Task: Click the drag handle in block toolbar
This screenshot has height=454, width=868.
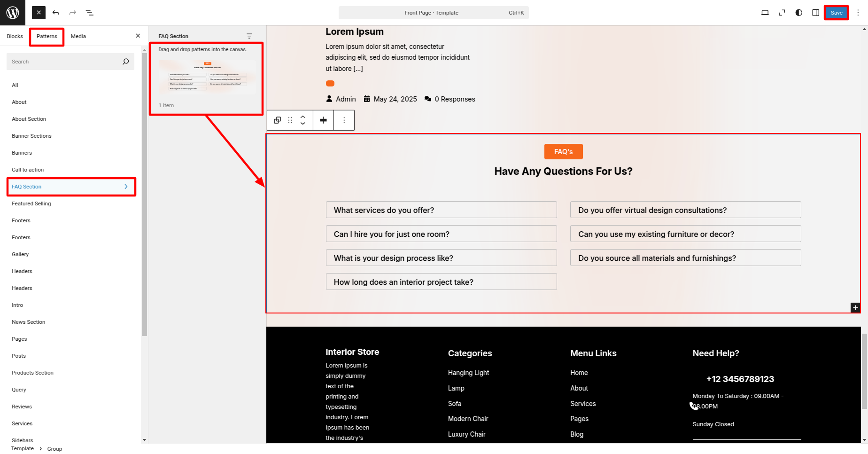Action: pyautogui.click(x=290, y=120)
